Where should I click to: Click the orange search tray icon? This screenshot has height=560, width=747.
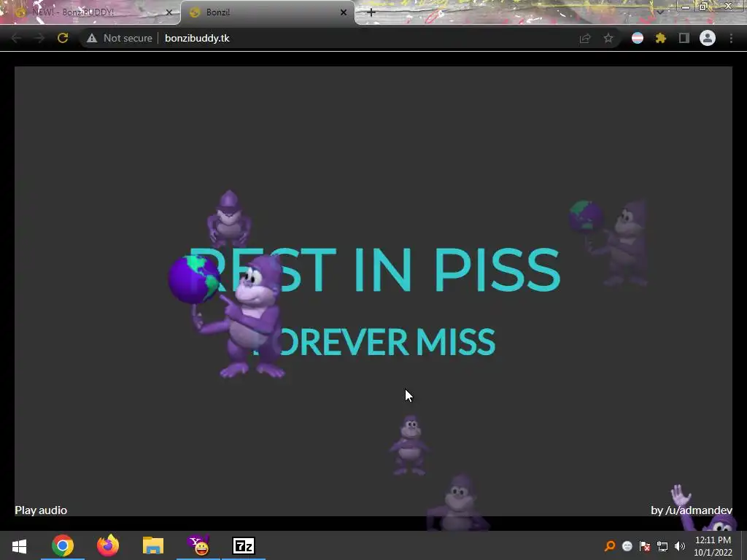[609, 545]
